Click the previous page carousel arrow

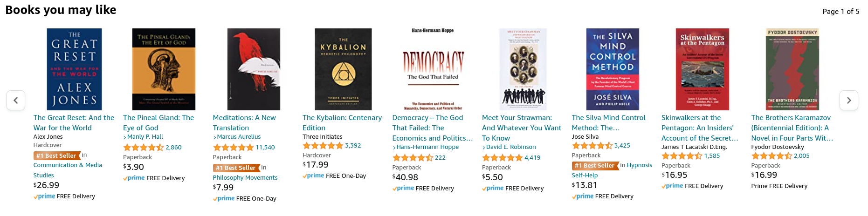pyautogui.click(x=16, y=100)
